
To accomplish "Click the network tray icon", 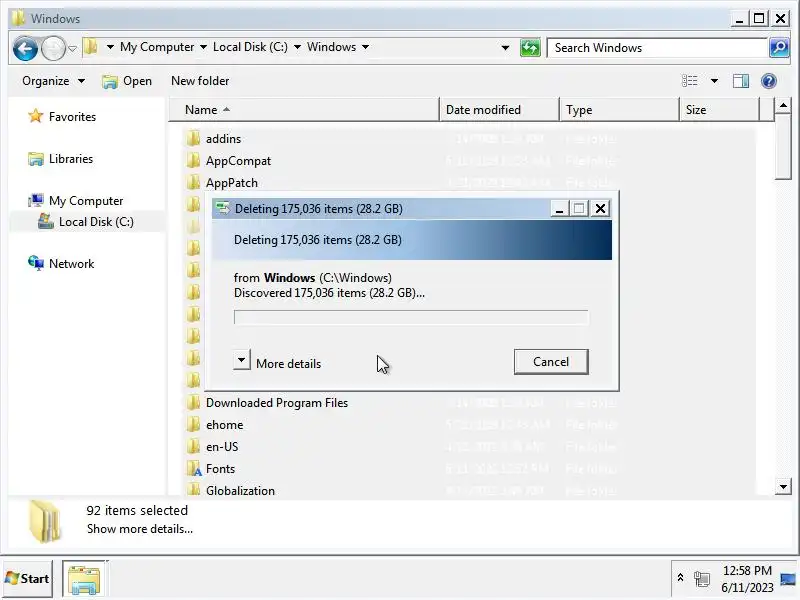I will [x=702, y=579].
